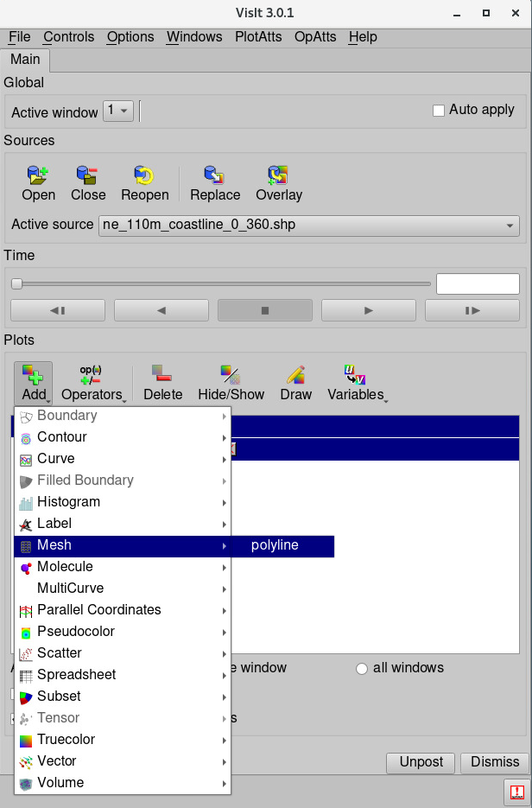Click the Replace source icon

click(215, 176)
